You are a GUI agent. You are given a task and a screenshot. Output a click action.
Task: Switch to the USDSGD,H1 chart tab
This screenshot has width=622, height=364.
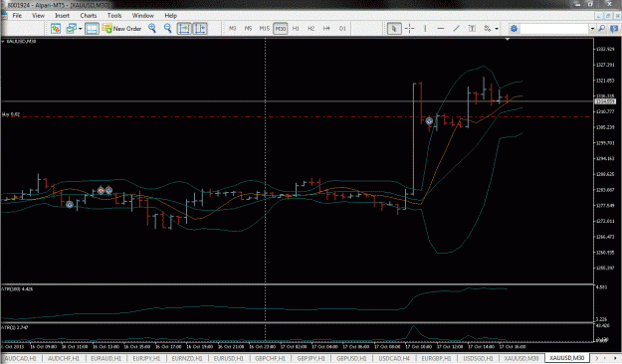click(478, 358)
